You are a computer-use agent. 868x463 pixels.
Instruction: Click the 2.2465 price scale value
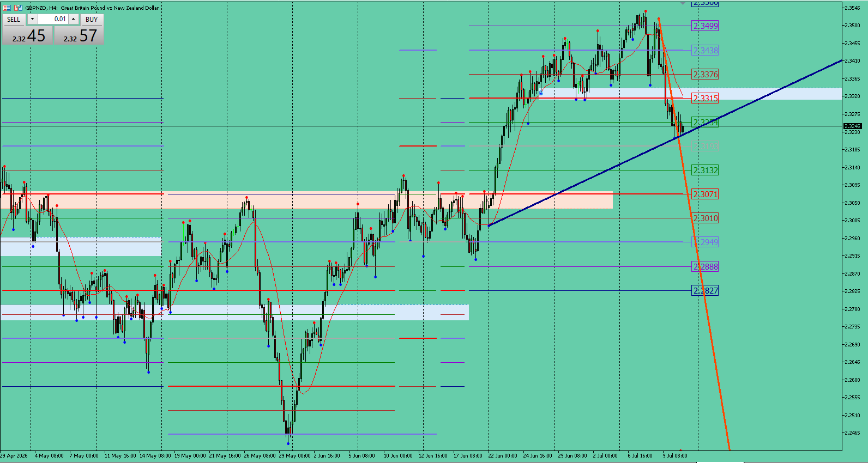pyautogui.click(x=852, y=433)
